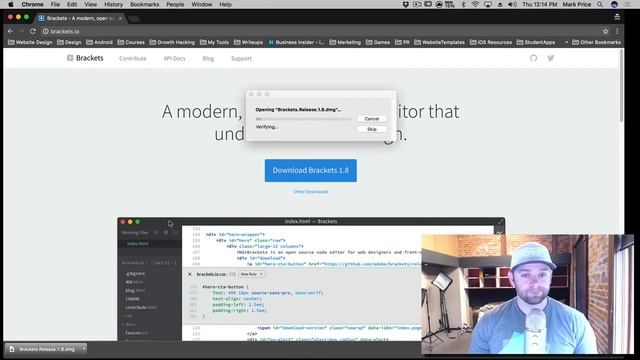The height and width of the screenshot is (360, 640).
Task: Open the Support page link
Action: (x=241, y=58)
